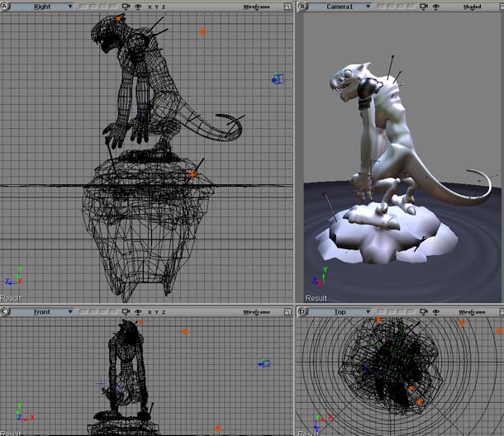This screenshot has height=436, width=504.
Task: Toggle the Z axis button in Front viewport
Action: (164, 312)
